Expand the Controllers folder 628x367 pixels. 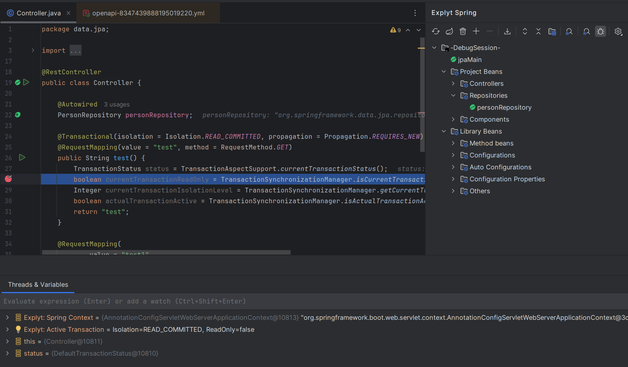(453, 83)
